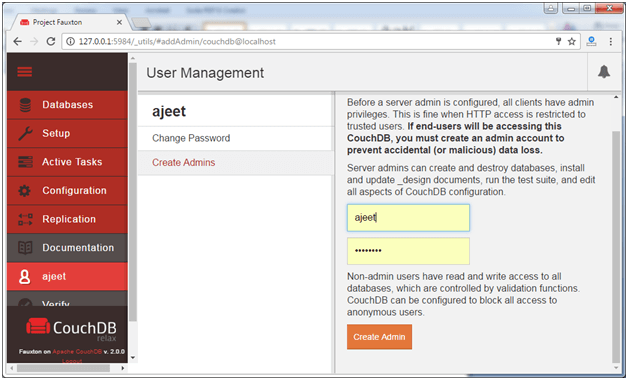Open the Replication page
628x380 pixels.
coord(67,219)
